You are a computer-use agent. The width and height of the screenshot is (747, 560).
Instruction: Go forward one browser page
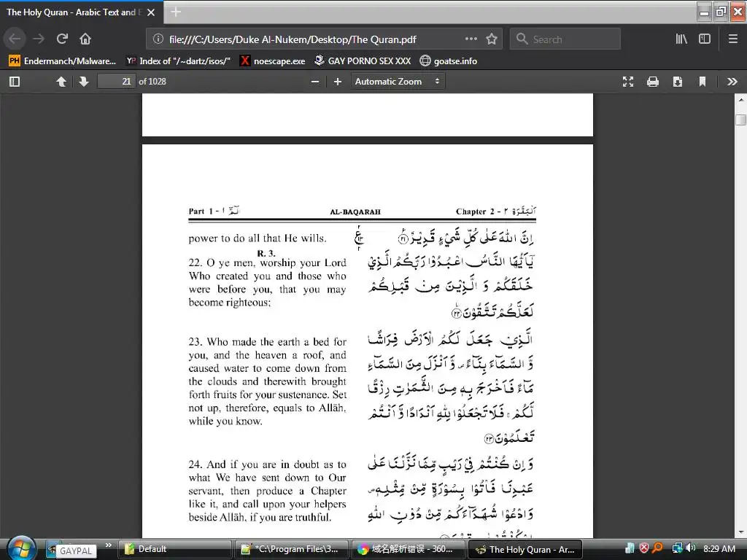tap(39, 39)
